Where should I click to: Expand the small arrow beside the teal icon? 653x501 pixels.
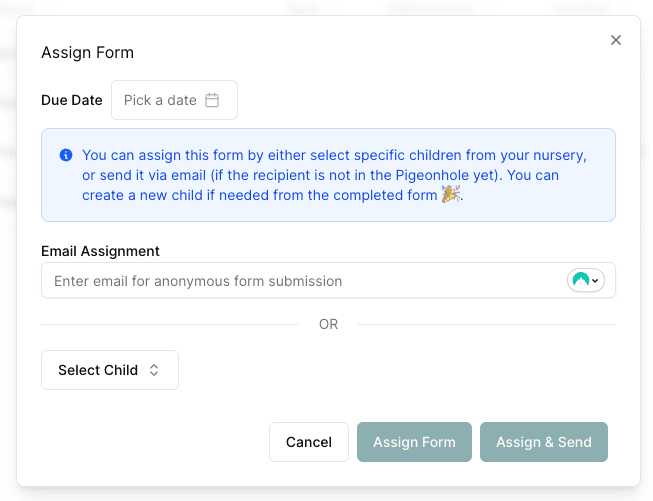click(597, 281)
